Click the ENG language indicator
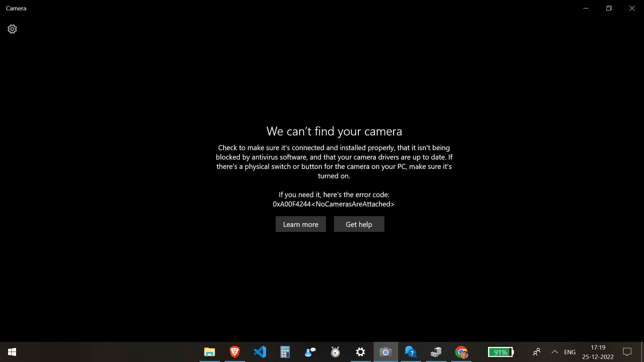This screenshot has height=362, width=644. pos(570,352)
